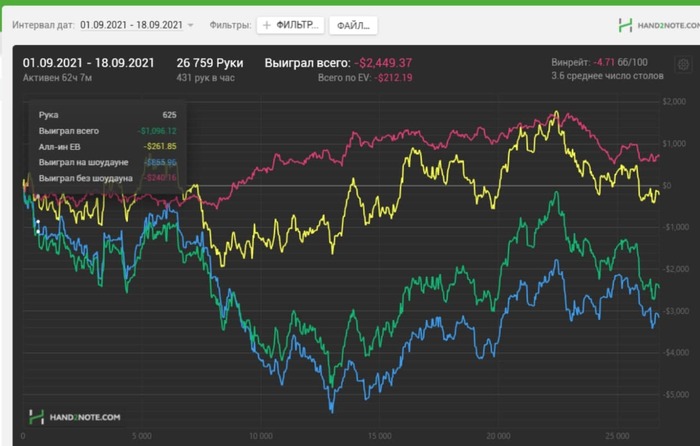Click Hand2Note logo in top right
Viewport: 700px width, 446px height.
659,25
